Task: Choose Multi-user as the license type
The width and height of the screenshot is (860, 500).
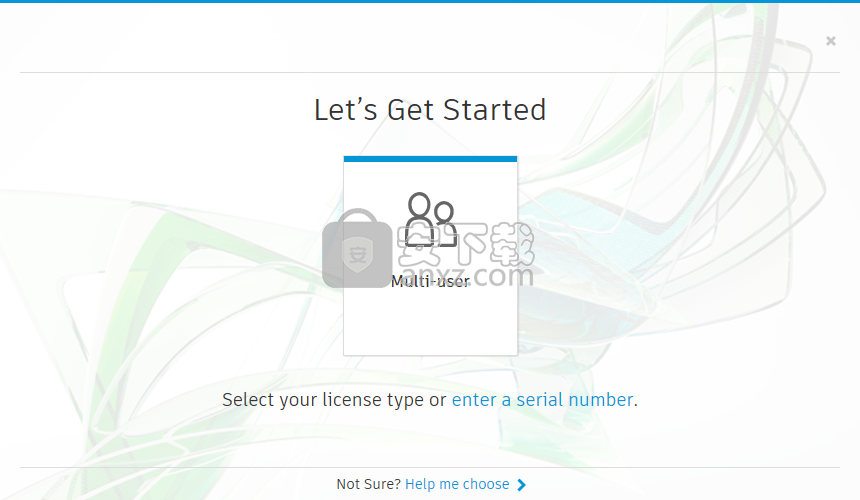Action: pos(431,256)
